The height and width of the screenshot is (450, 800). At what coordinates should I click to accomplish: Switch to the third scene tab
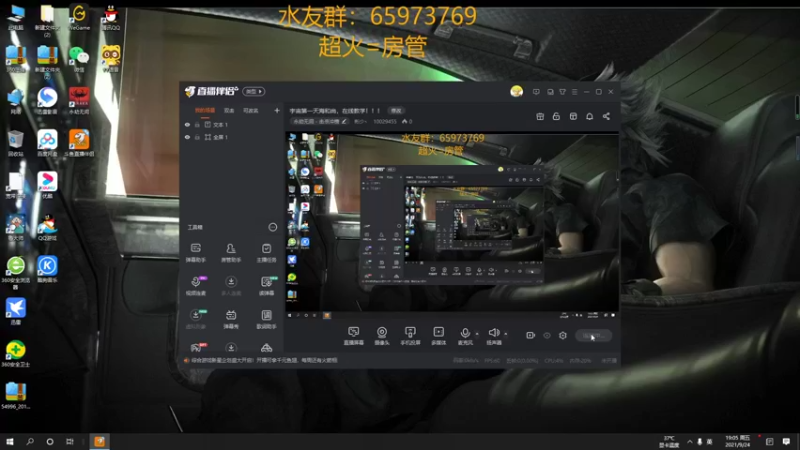tap(251, 110)
